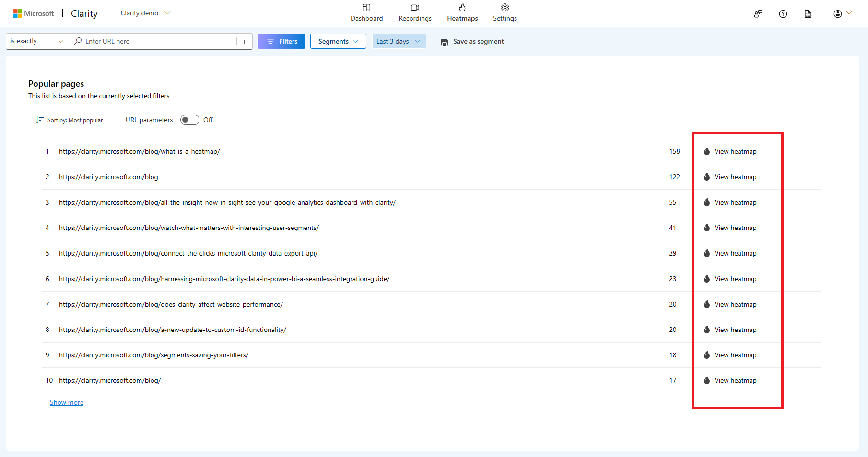Open the Clarity demo project dropdown

point(145,13)
